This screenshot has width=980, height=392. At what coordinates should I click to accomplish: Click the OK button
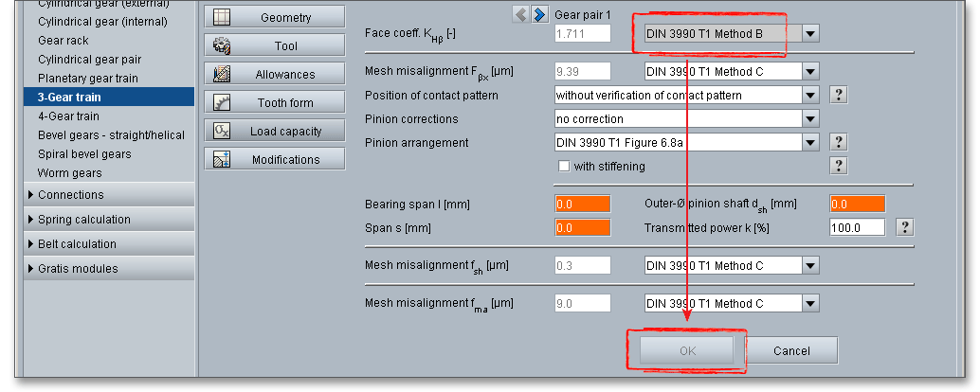(x=687, y=350)
